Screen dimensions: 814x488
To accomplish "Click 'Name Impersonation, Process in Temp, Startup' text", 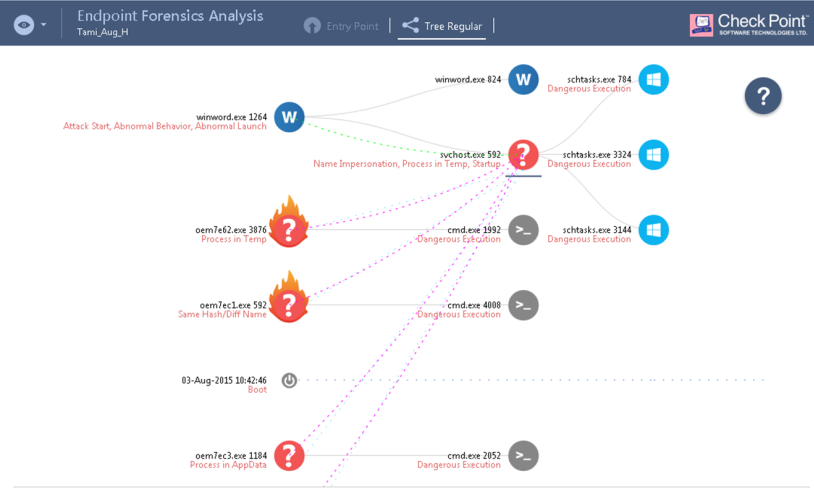I will point(407,164).
